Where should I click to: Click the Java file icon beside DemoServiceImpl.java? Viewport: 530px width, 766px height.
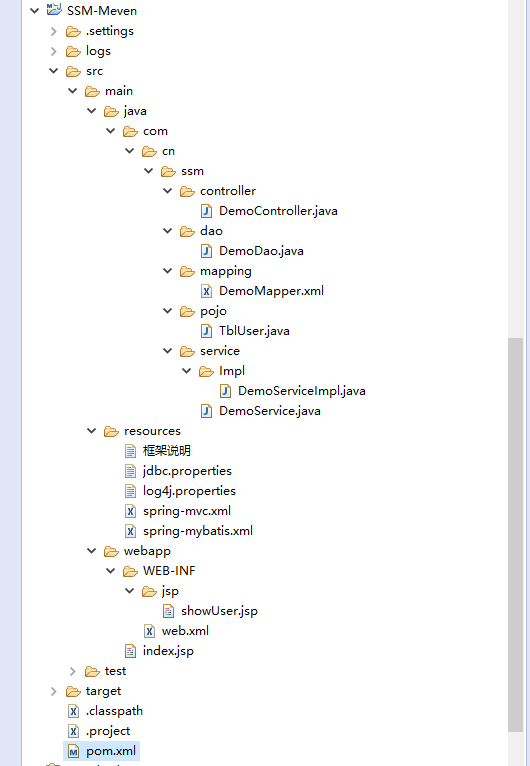click(x=226, y=391)
